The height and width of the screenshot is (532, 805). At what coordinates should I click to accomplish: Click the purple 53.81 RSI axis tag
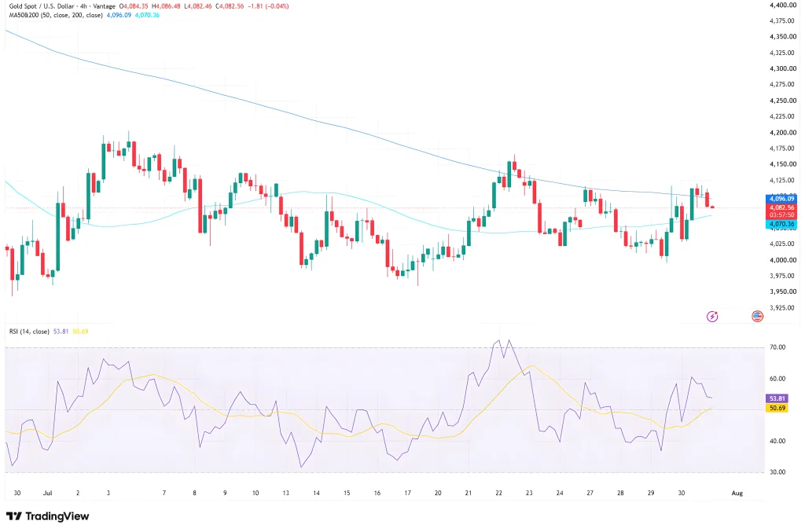tap(777, 398)
